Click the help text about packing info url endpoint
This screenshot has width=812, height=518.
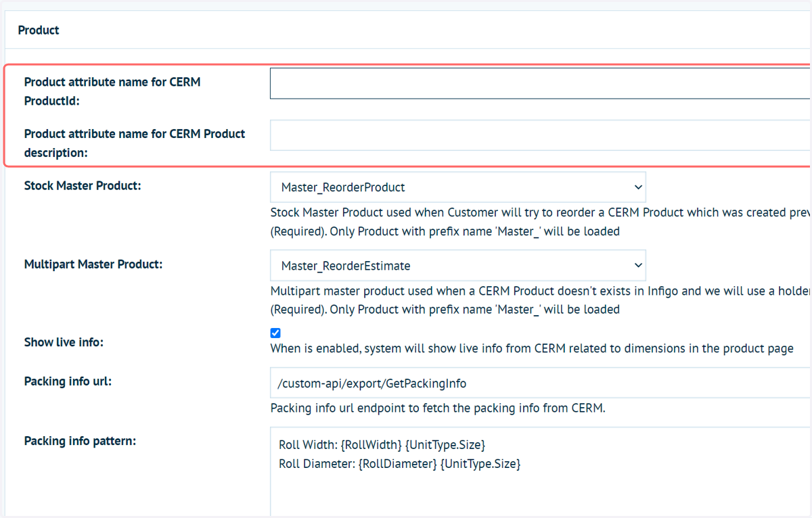(438, 408)
